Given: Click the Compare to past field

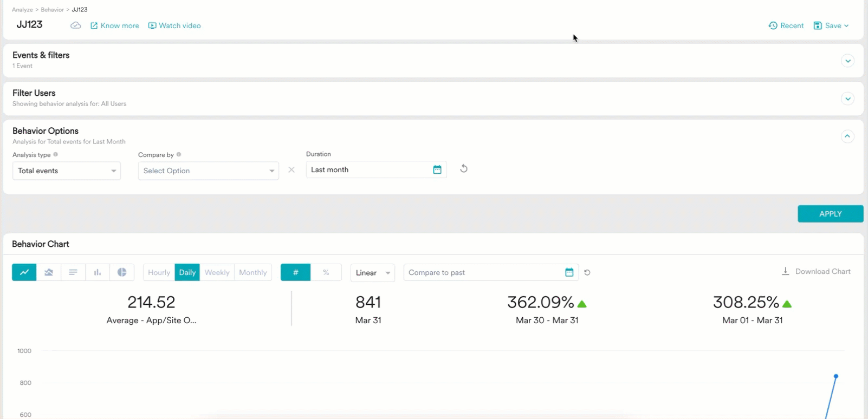Looking at the screenshot, I should click(491, 272).
